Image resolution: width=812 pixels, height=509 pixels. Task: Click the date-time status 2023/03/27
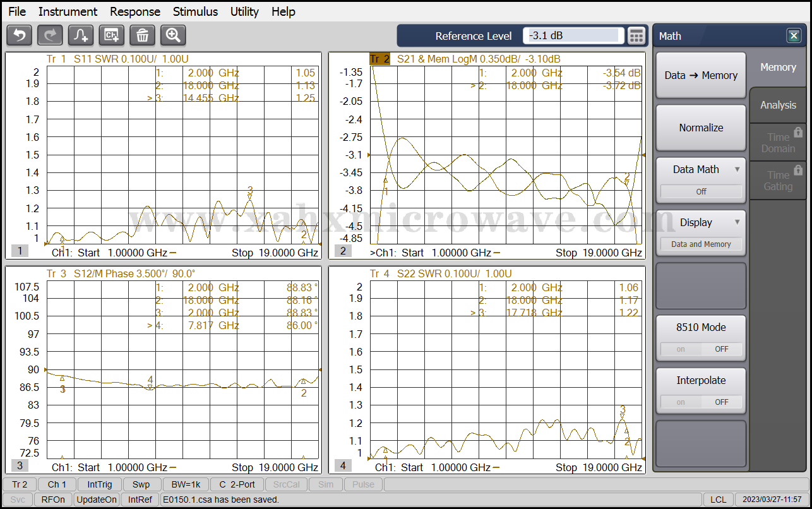pyautogui.click(x=772, y=500)
